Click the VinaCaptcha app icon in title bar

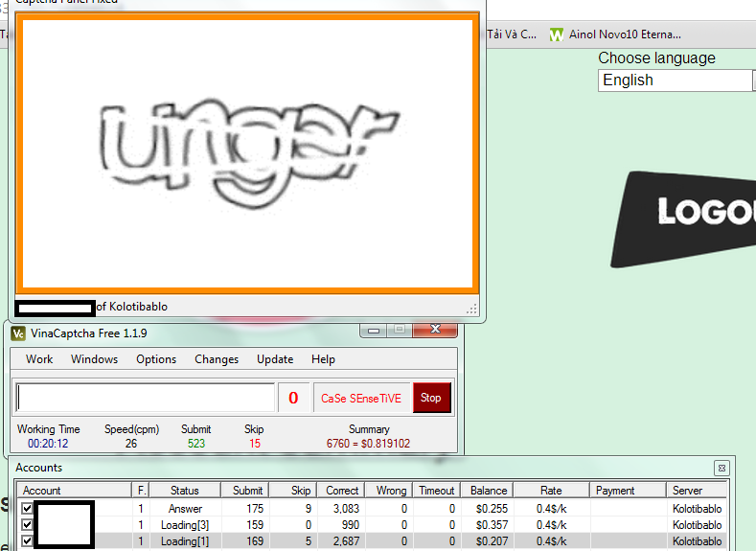(x=18, y=333)
